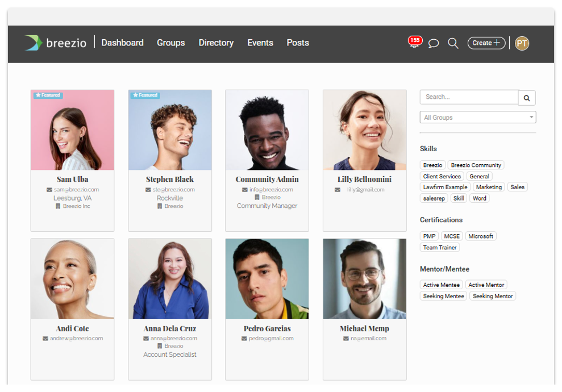Click email icon next to lilly@gmail.com
The height and width of the screenshot is (392, 562).
[338, 190]
